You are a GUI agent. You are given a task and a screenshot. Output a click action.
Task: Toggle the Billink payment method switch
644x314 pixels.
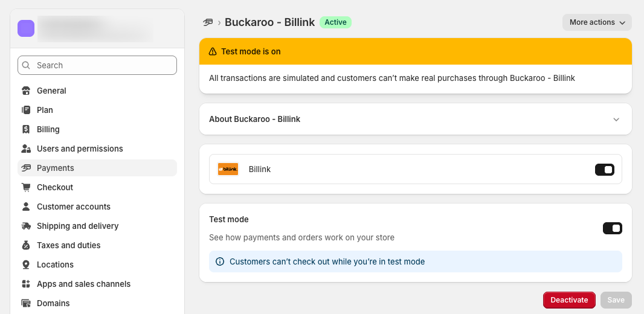click(x=604, y=170)
